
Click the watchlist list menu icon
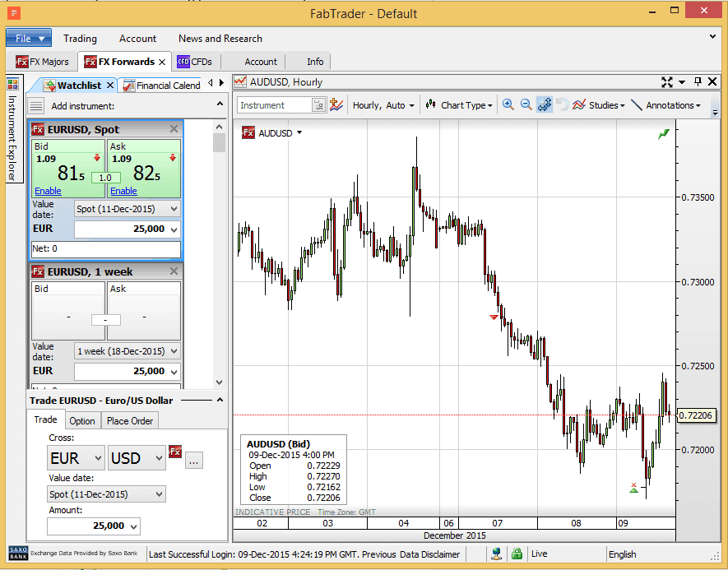pos(36,106)
